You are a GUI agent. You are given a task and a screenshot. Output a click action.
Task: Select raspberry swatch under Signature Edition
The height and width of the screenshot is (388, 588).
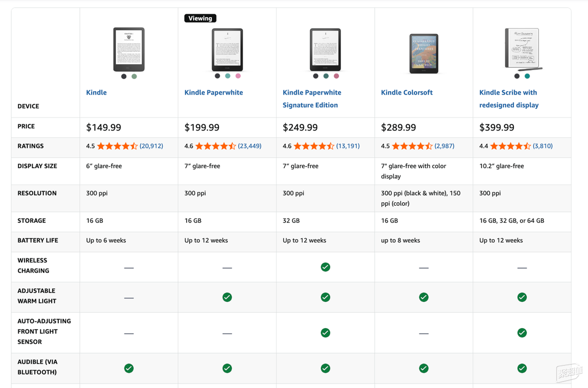pyautogui.click(x=336, y=76)
